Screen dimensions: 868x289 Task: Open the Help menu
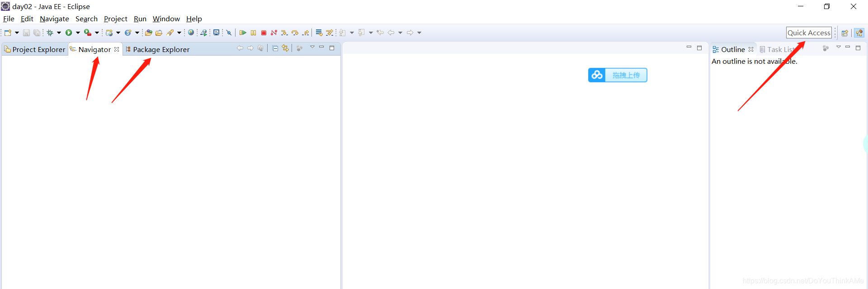[x=194, y=19]
